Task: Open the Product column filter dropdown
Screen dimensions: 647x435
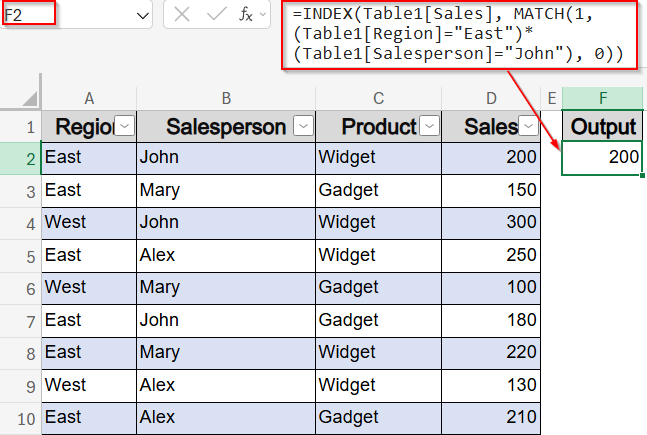Action: pos(429,125)
